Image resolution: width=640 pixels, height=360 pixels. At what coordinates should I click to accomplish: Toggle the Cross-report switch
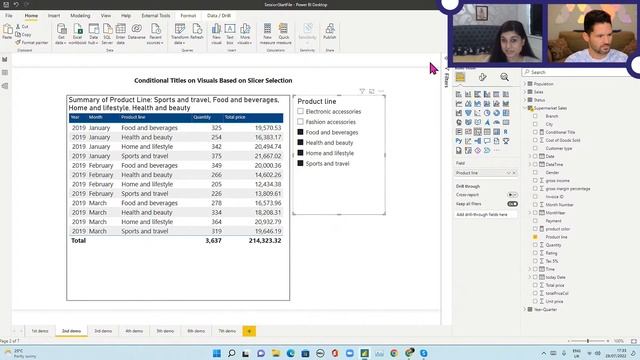click(x=512, y=195)
